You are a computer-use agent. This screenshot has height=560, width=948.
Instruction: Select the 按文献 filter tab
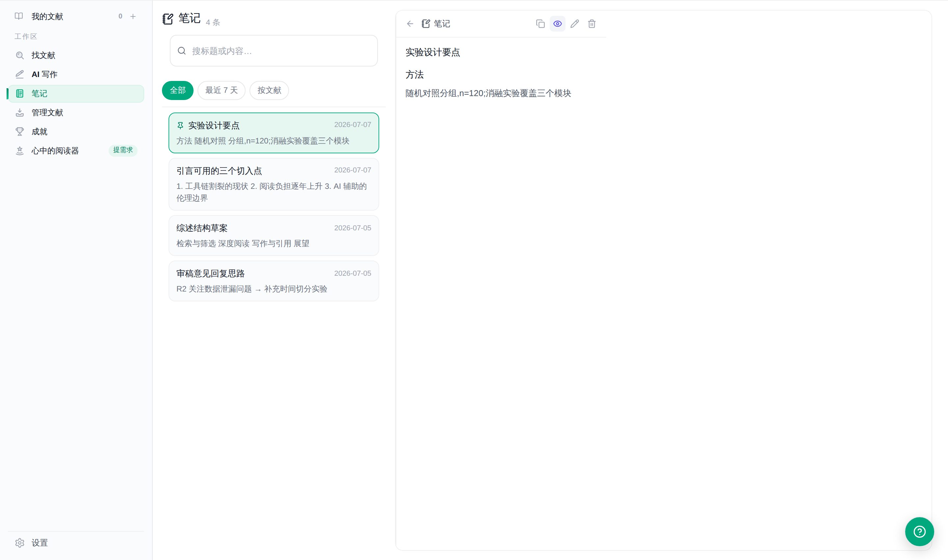[269, 90]
